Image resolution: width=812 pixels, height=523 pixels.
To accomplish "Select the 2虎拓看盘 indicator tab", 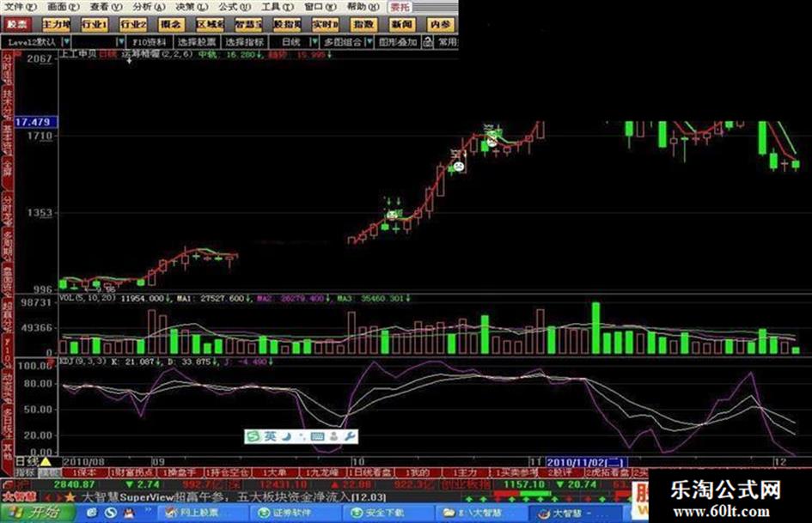I will click(x=607, y=472).
